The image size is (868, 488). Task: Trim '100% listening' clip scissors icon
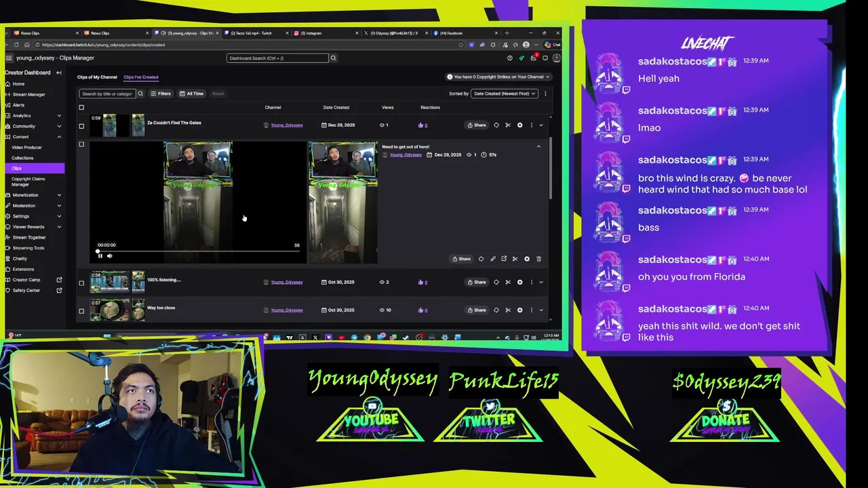(508, 282)
